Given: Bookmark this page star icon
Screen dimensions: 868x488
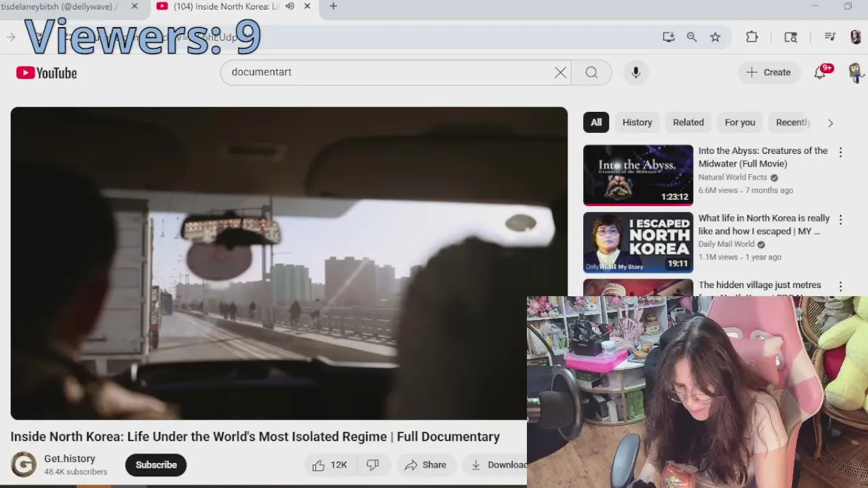Looking at the screenshot, I should 715,37.
